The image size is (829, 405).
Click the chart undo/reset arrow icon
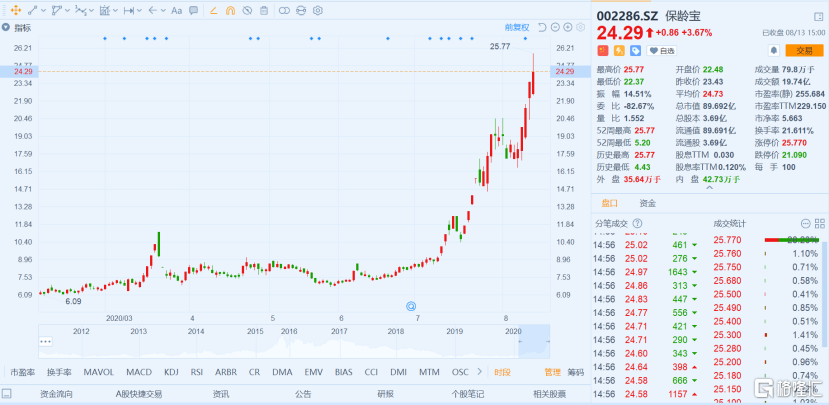[x=541, y=27]
